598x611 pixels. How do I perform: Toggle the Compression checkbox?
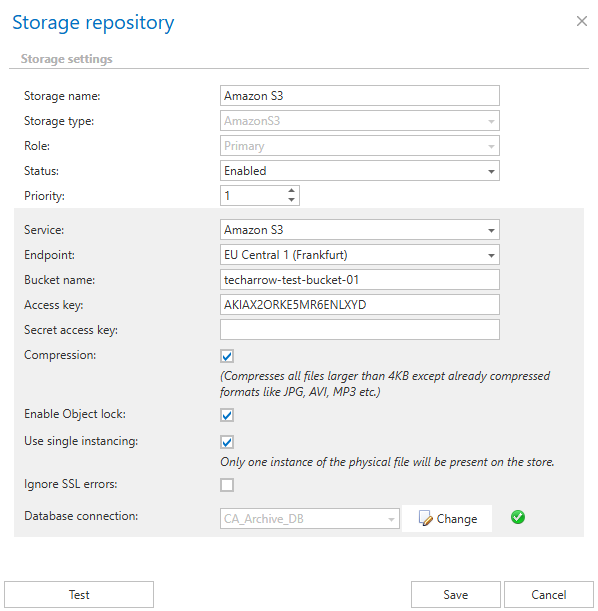(x=227, y=356)
